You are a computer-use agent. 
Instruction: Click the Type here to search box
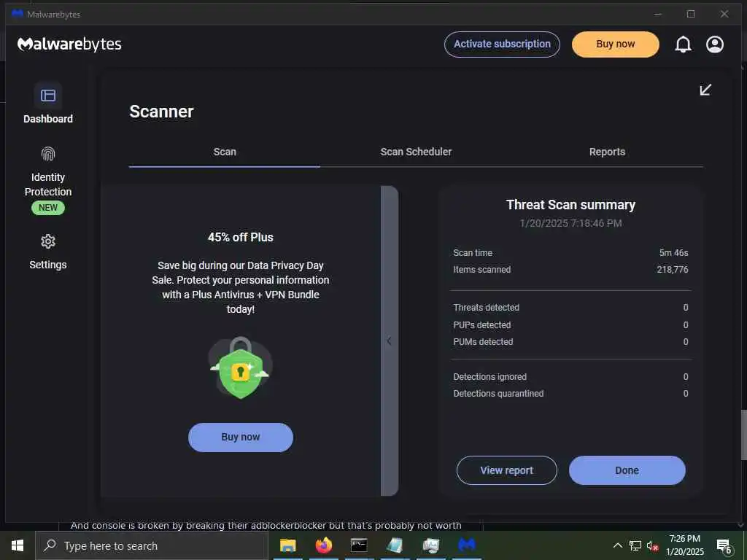[x=152, y=545]
